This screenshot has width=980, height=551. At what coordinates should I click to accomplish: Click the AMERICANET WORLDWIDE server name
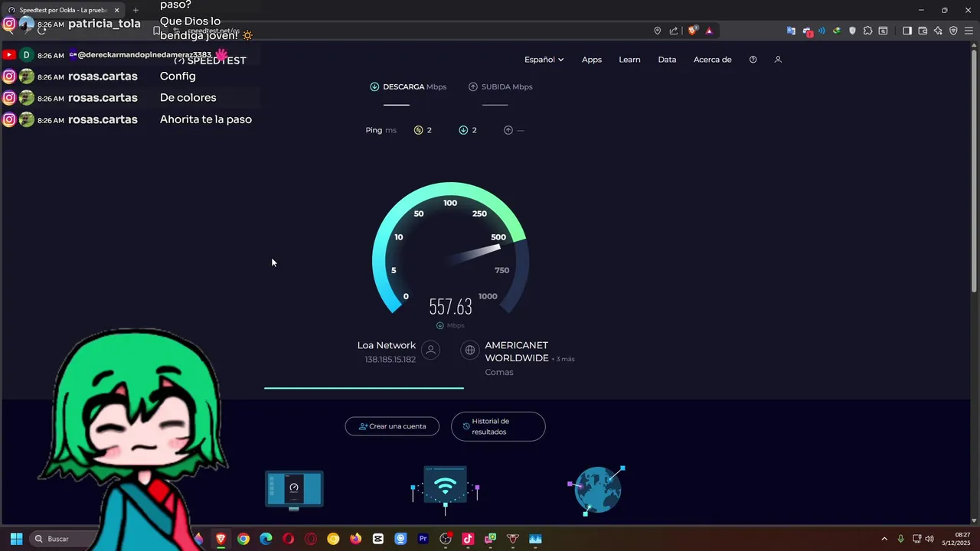point(517,351)
